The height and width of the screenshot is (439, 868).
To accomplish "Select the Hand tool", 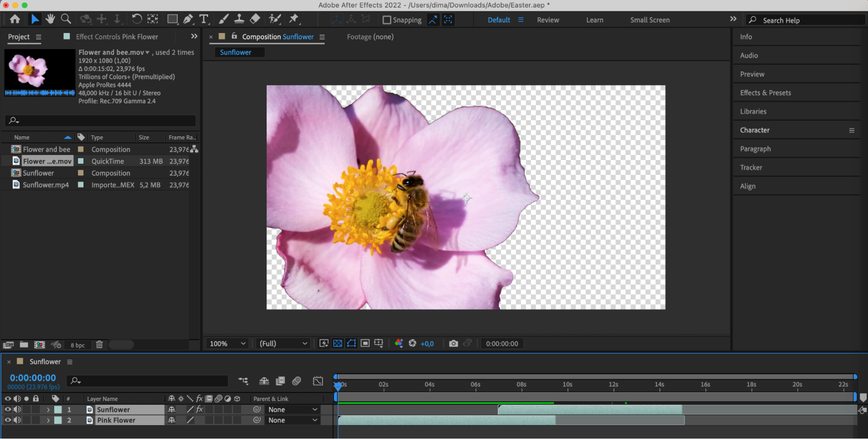I will (x=50, y=19).
